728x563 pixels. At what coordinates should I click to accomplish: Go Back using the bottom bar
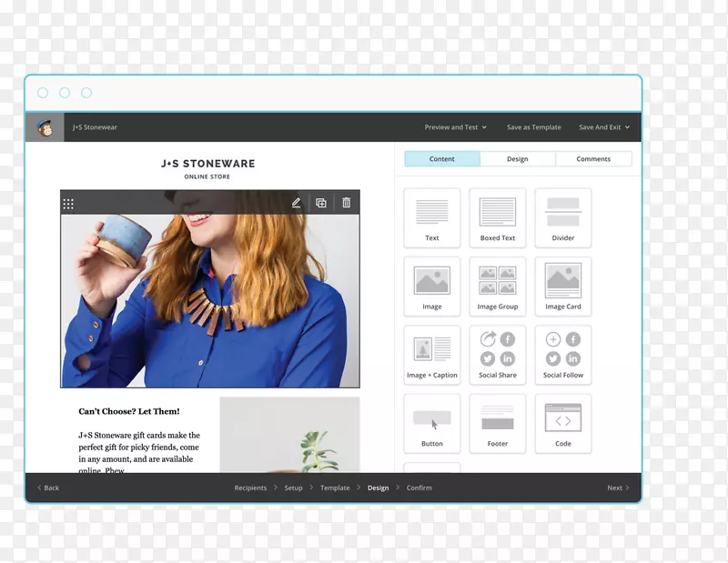(x=48, y=488)
